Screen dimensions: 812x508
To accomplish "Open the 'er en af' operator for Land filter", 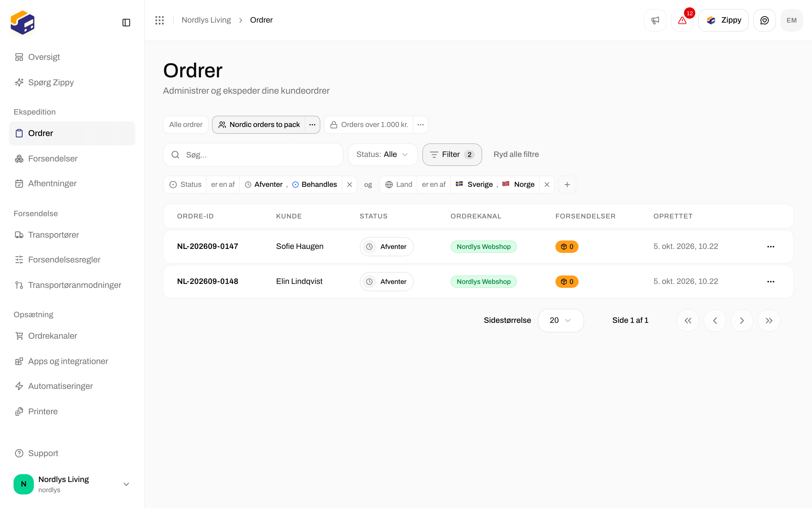I will [434, 185].
